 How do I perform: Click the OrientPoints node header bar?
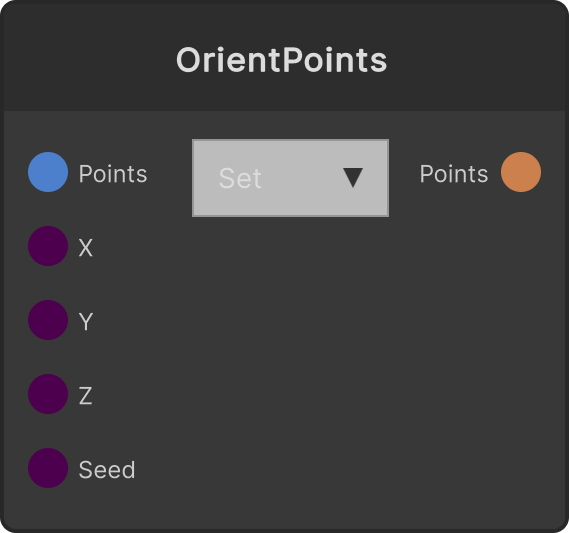point(284,57)
